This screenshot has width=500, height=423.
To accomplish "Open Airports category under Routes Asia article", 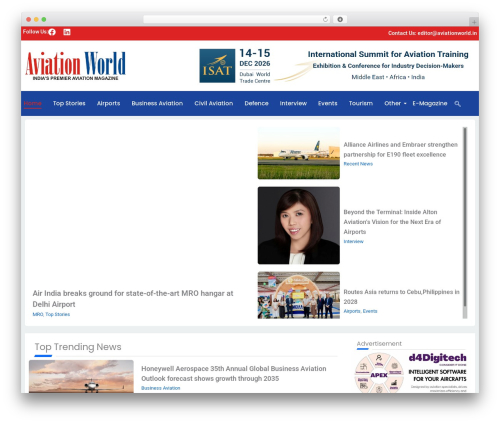I will 352,311.
